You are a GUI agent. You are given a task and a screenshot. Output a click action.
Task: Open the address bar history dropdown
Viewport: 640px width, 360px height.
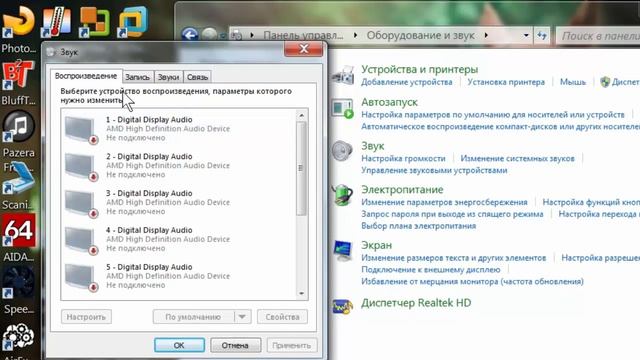(526, 36)
